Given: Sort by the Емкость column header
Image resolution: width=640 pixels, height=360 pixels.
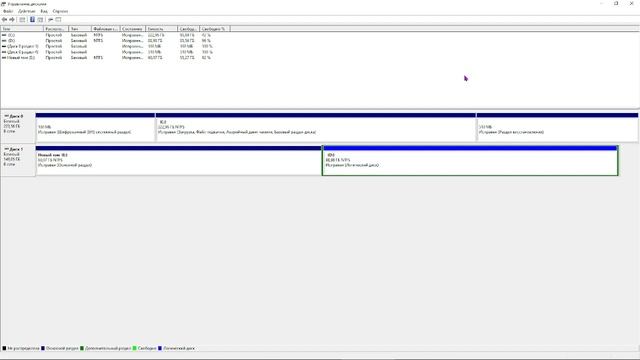Looking at the screenshot, I should pos(161,29).
